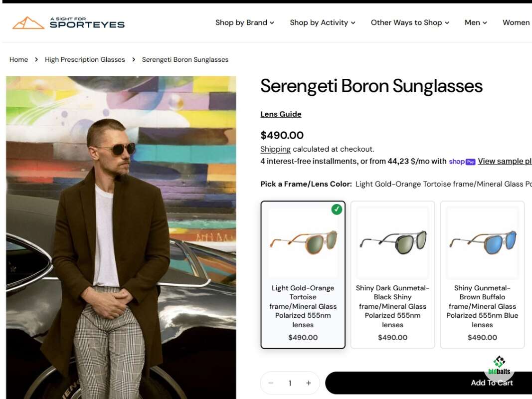This screenshot has width=532, height=399.
Task: Open the Women navigation menu
Action: coord(517,23)
